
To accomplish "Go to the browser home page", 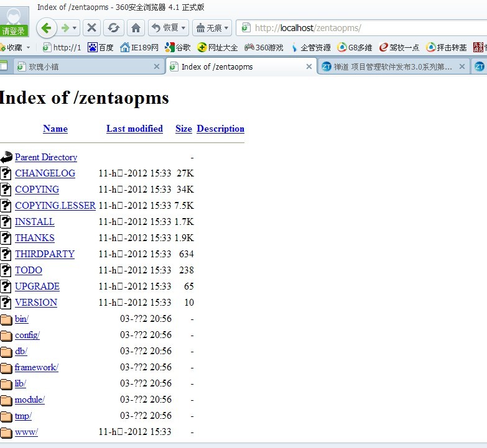I will [136, 28].
